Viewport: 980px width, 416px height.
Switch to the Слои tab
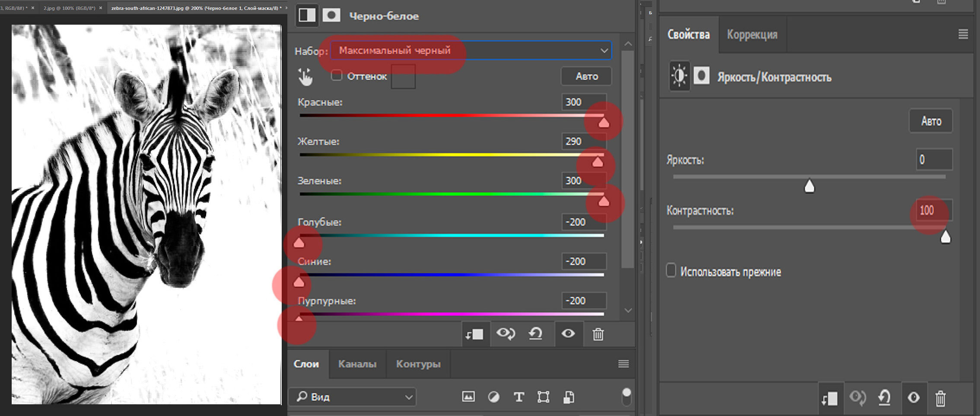click(306, 364)
